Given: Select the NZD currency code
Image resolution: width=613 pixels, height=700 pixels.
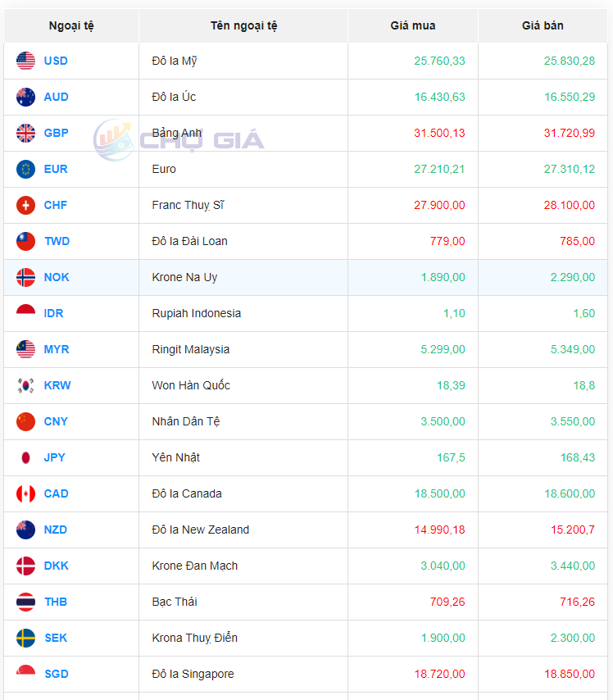Looking at the screenshot, I should 56,530.
